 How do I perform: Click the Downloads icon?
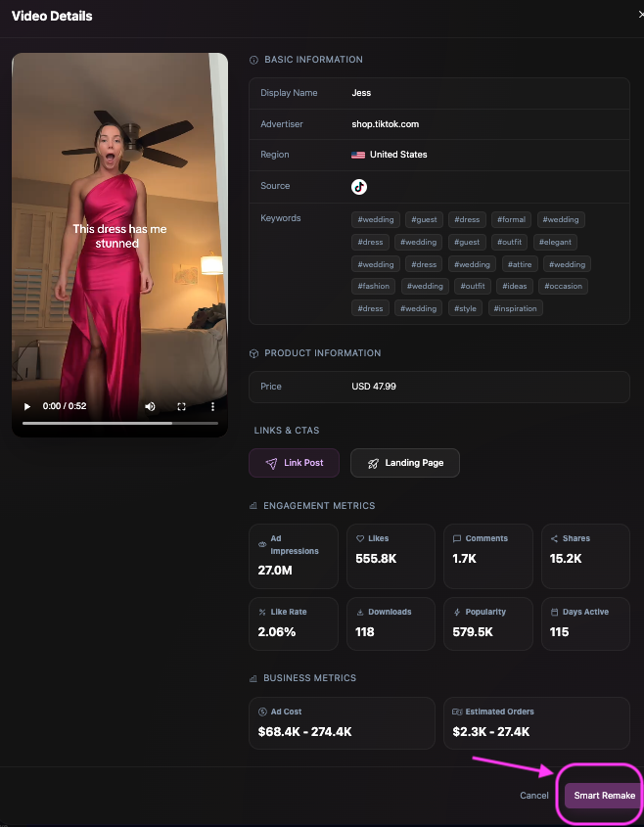tap(360, 612)
